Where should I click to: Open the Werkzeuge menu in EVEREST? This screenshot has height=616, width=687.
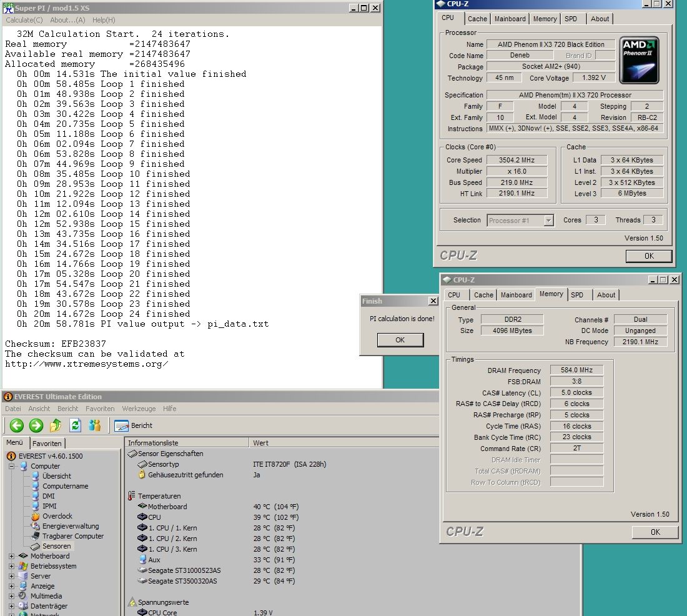pos(139,409)
